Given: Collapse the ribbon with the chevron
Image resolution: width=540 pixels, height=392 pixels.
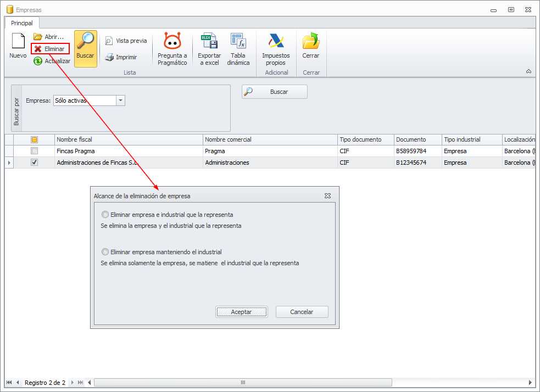Looking at the screenshot, I should click(x=528, y=71).
